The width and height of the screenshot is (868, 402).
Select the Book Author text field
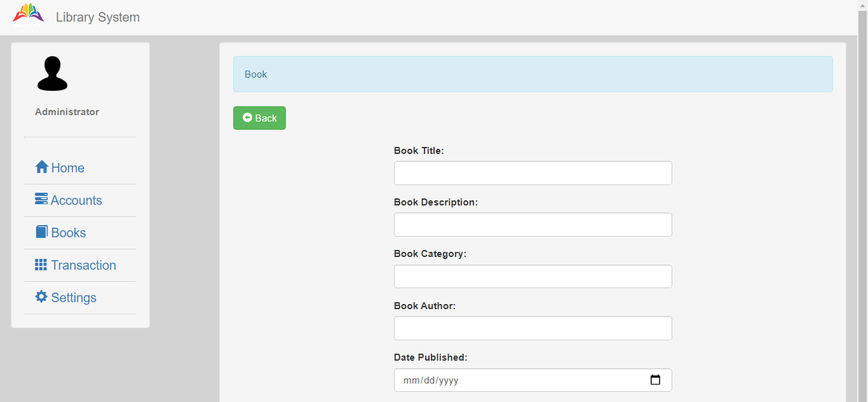[532, 328]
